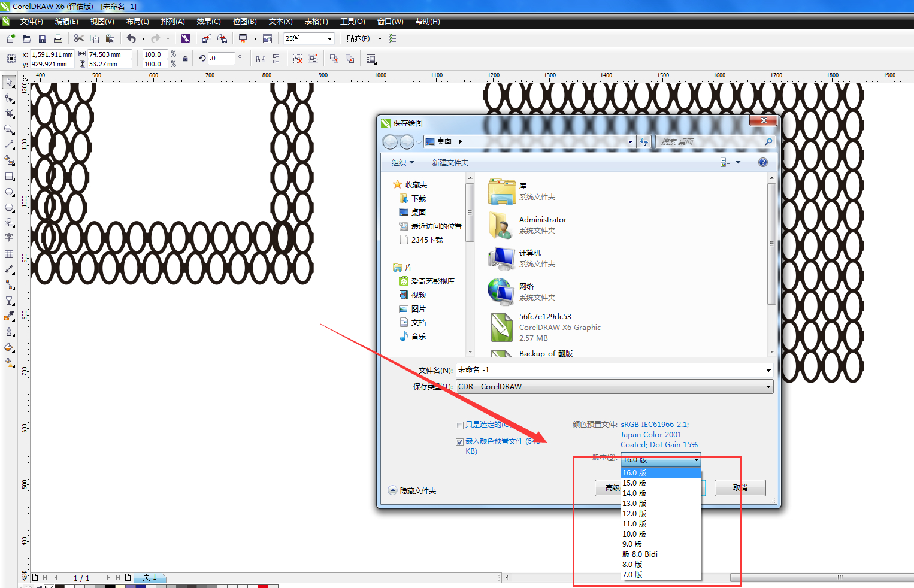Open the 位图 menu
The image size is (914, 588).
tap(244, 22)
